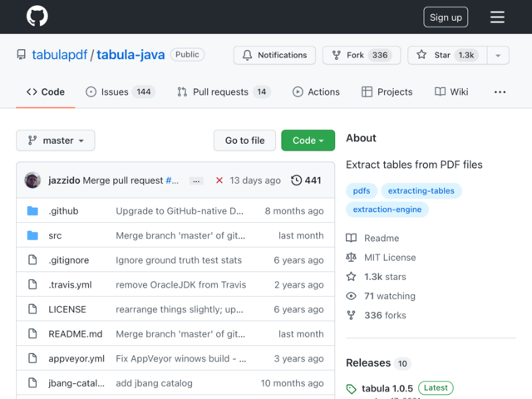
Task: Open the Readme link in About
Action: tap(372, 239)
